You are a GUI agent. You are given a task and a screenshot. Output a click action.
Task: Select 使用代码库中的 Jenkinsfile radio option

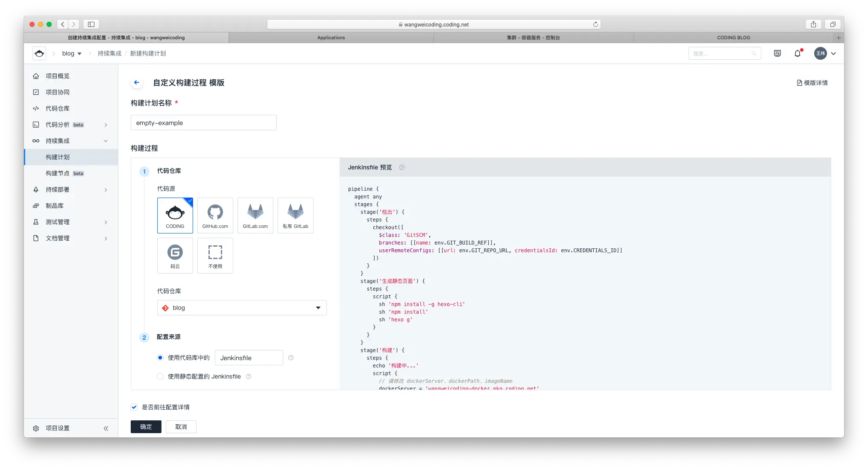point(160,358)
